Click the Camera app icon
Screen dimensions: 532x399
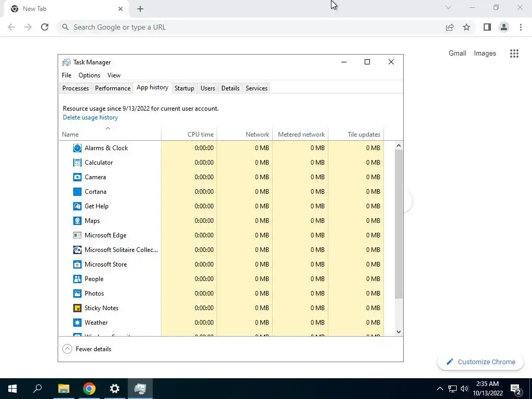(x=77, y=177)
